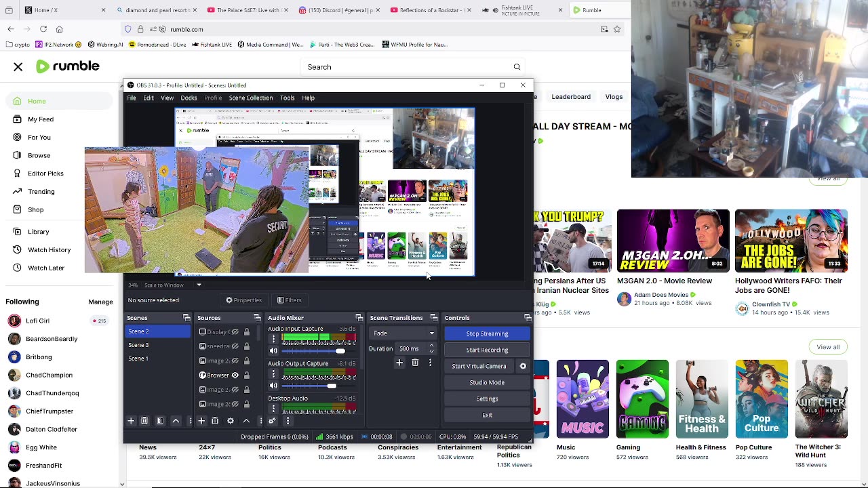Hide the Browser source
This screenshot has width=868, height=488.
point(235,375)
